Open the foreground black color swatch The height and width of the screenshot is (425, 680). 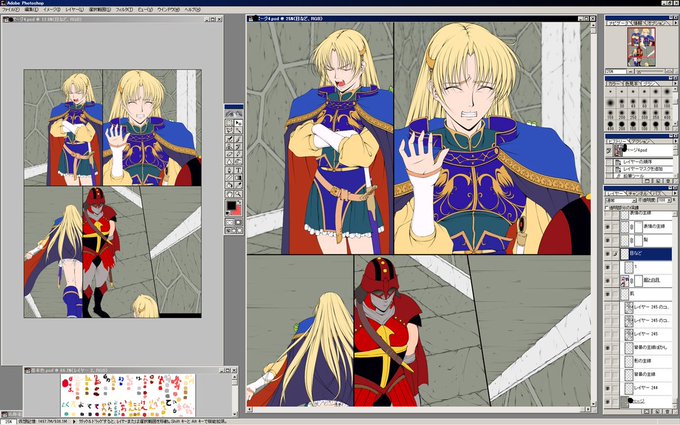[231, 205]
